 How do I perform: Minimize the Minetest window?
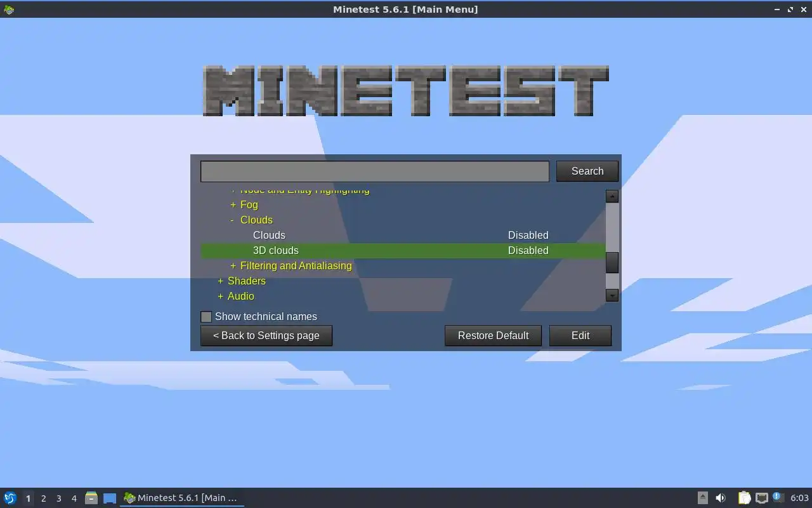click(777, 10)
